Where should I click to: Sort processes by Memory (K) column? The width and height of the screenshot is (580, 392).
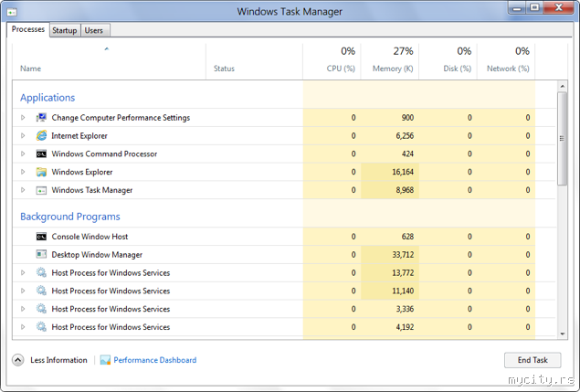[392, 59]
